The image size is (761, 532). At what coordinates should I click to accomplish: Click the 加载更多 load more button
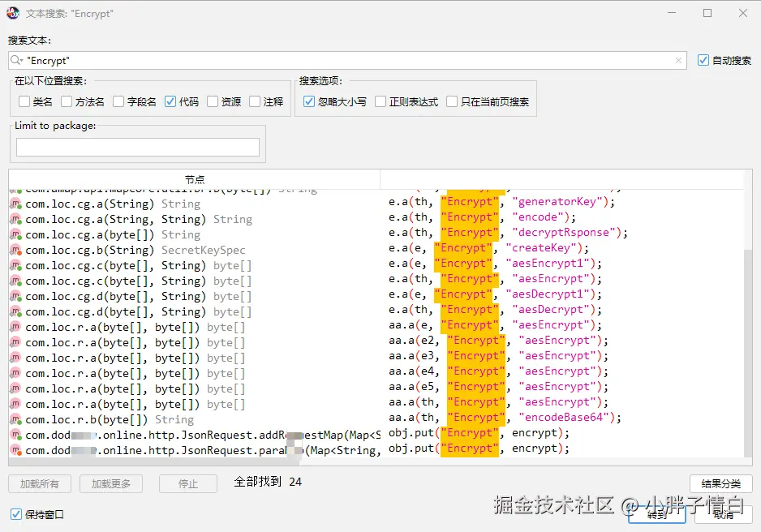point(111,483)
